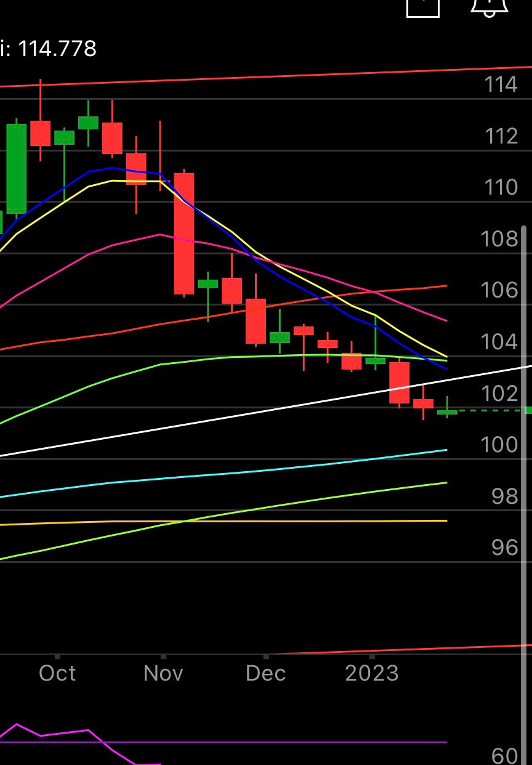Tap the 108 price axis label
Screen dimensions: 532x765
[499, 239]
